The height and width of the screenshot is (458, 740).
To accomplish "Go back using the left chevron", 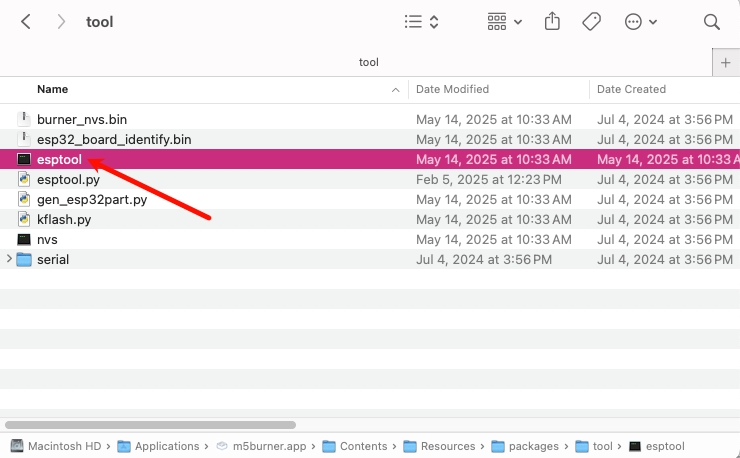I will coord(26,22).
